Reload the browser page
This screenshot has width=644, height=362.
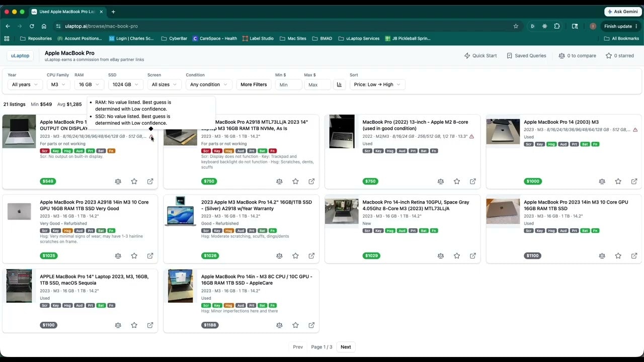pos(32,26)
